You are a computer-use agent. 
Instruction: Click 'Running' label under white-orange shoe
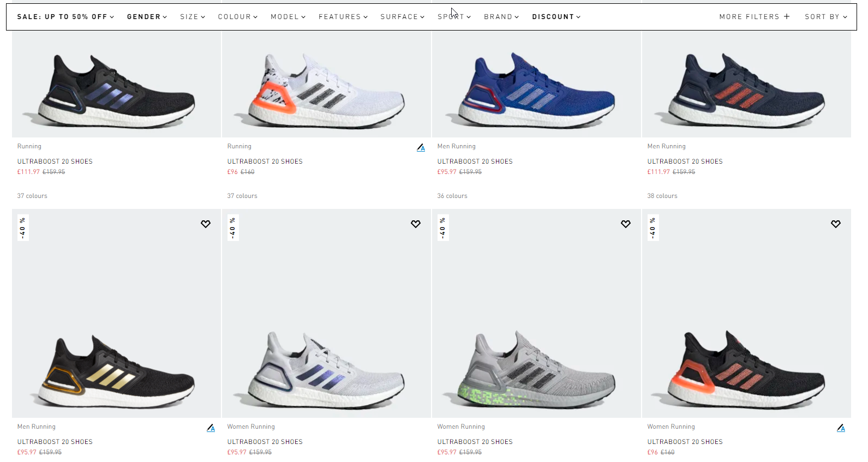coord(240,146)
